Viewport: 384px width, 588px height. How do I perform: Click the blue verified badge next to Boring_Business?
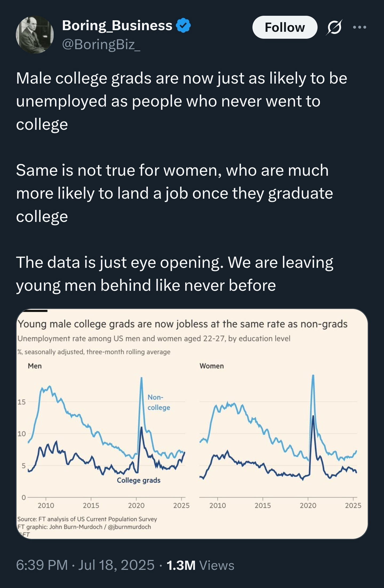[x=183, y=25]
